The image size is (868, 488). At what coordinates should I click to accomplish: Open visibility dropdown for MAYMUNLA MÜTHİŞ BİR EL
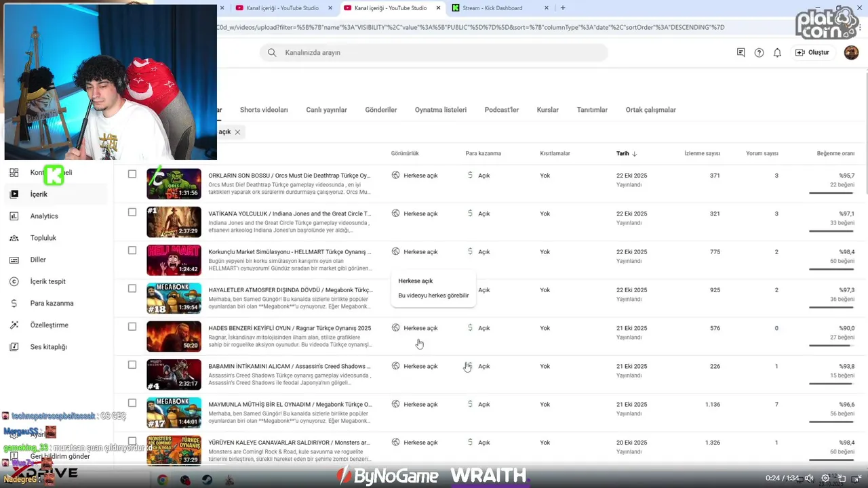click(414, 405)
